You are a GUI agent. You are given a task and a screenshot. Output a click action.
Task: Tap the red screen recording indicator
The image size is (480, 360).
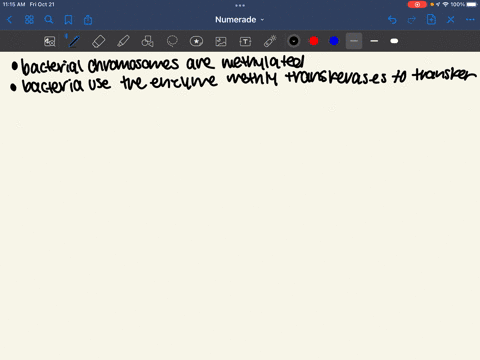(417, 4)
